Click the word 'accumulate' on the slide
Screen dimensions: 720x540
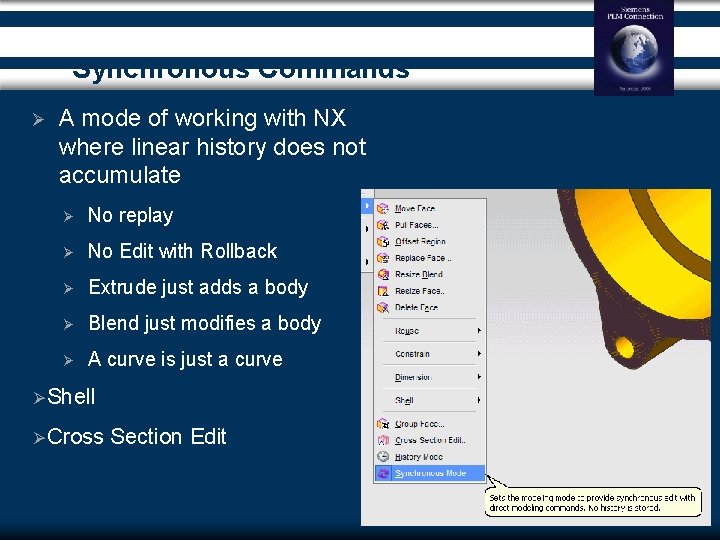pos(120,175)
